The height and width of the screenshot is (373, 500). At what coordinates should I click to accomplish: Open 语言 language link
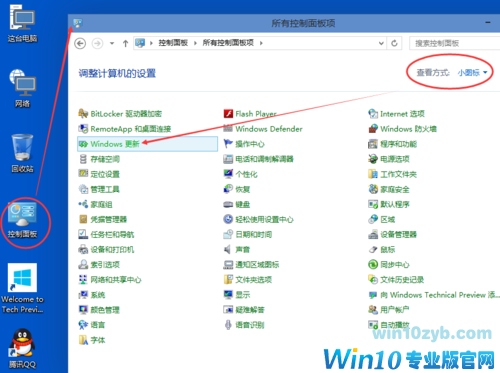click(x=98, y=325)
